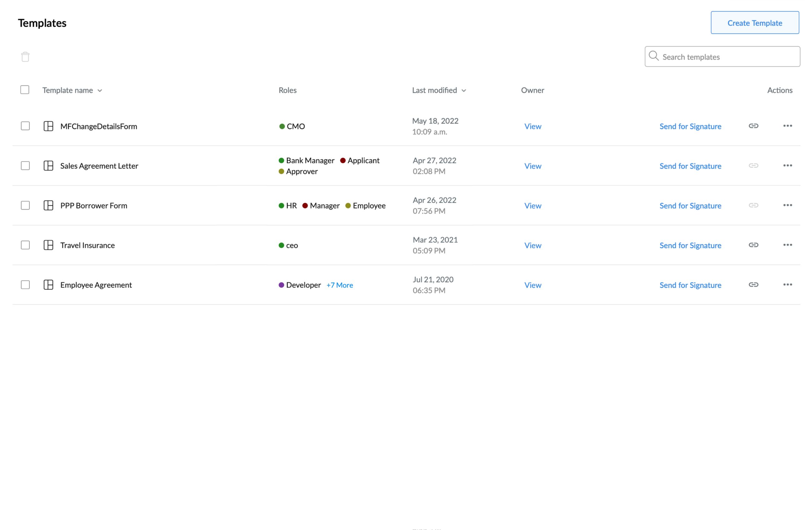Click link icon in Travel Insurance row

pos(753,245)
